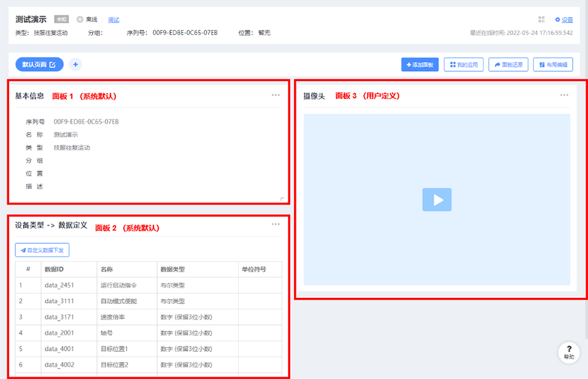Click the 帮助 help question mark icon
This screenshot has width=588, height=379.
(569, 350)
